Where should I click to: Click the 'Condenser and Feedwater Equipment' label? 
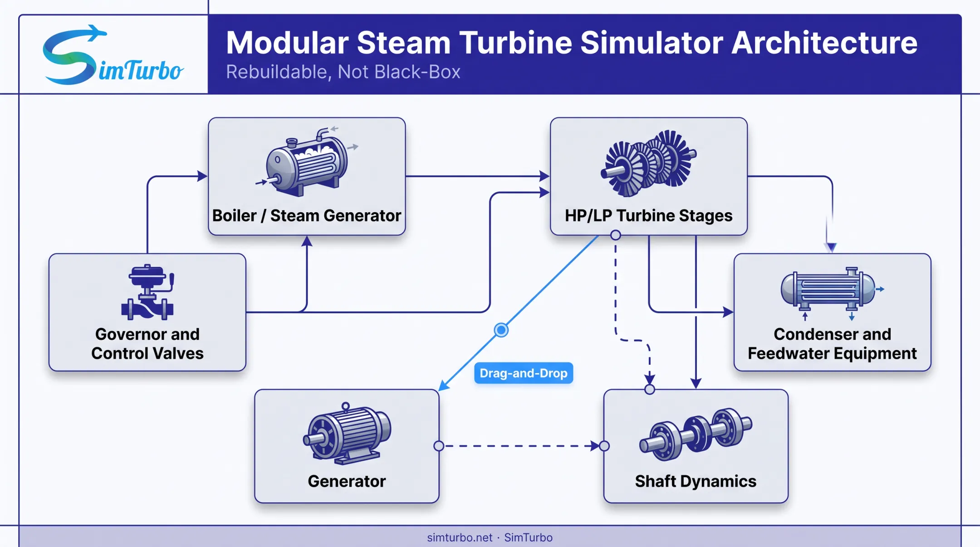(832, 343)
